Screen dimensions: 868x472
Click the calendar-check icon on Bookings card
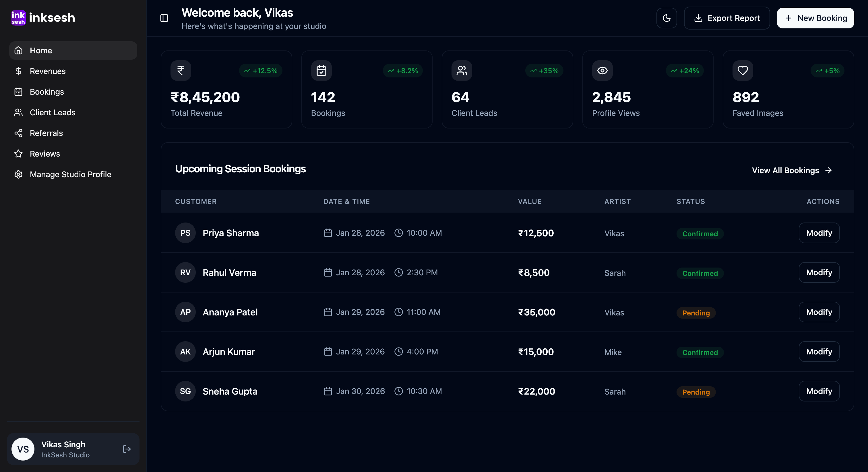click(321, 71)
